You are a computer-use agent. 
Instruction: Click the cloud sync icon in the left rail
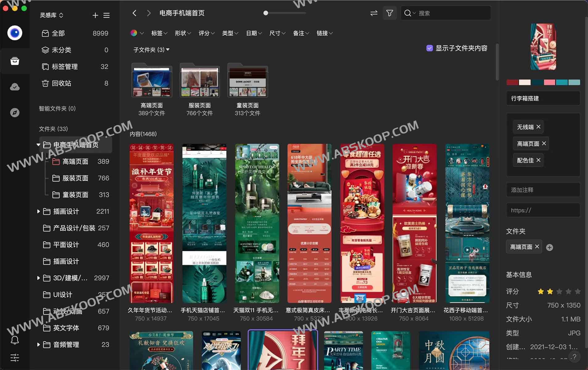point(15,87)
